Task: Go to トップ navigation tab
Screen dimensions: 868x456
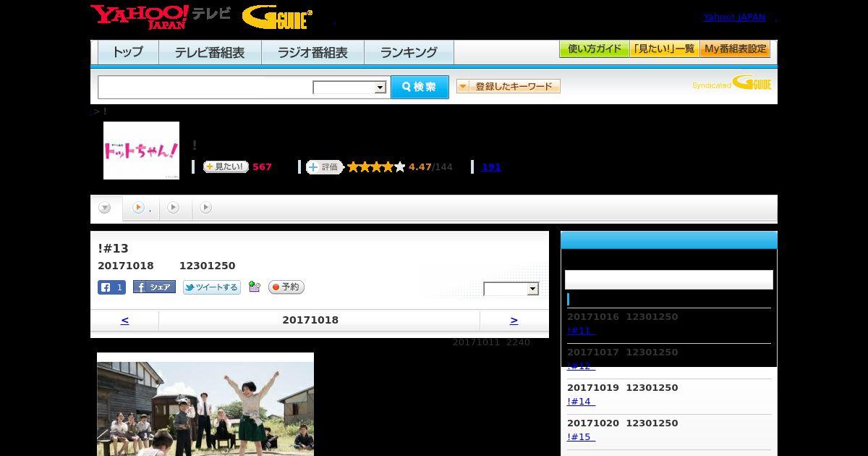Action: 128,53
